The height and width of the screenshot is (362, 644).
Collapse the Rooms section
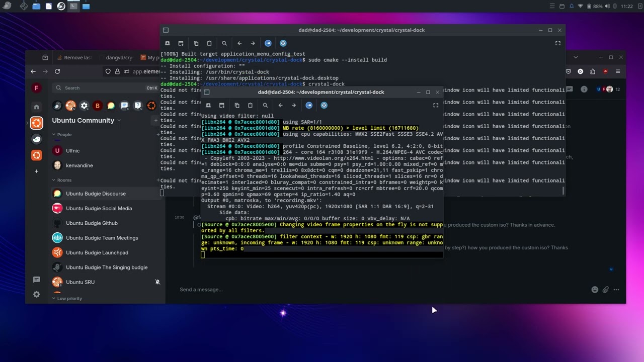tap(61, 180)
